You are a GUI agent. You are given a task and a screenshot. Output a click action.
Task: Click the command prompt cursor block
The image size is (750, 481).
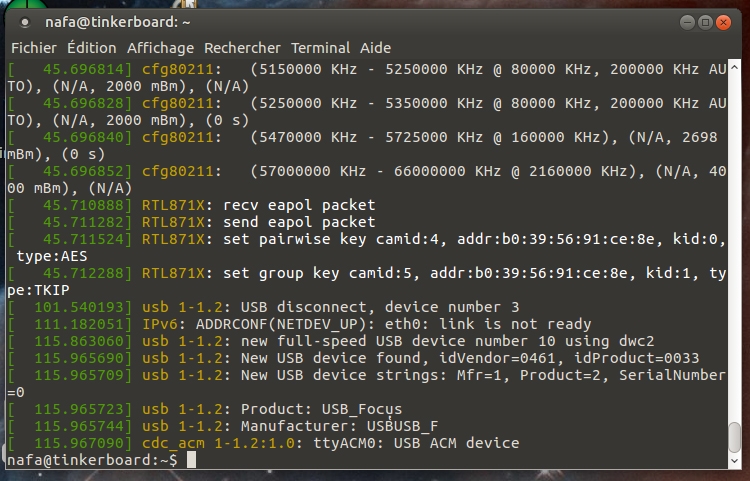(191, 460)
